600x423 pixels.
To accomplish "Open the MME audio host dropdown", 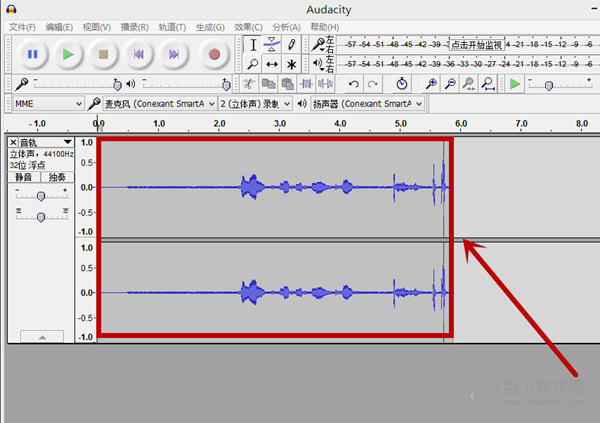I will tap(48, 104).
